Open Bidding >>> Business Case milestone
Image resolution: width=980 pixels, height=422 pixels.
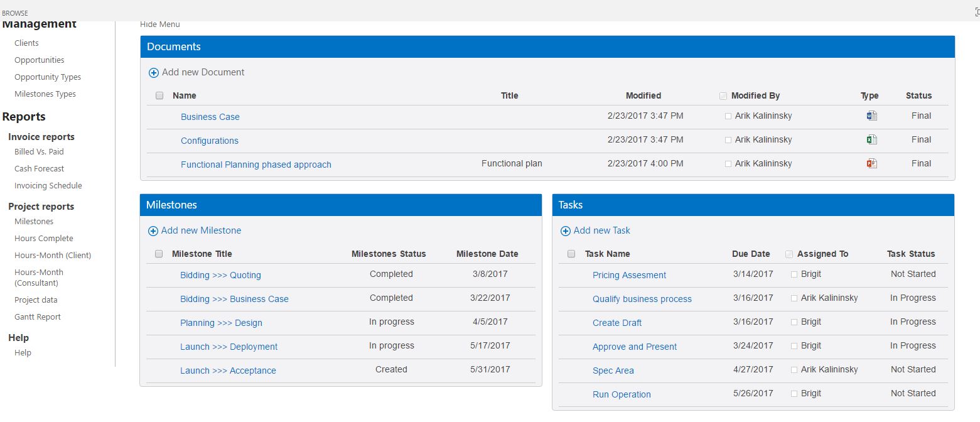[234, 299]
